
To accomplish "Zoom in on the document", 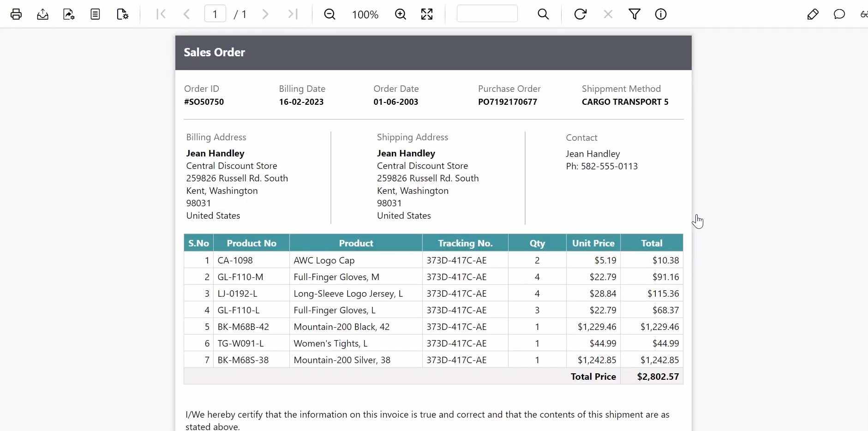I will click(x=400, y=14).
